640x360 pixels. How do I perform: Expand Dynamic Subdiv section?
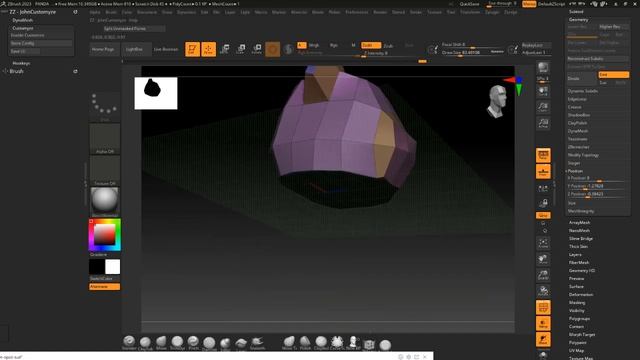(582, 91)
